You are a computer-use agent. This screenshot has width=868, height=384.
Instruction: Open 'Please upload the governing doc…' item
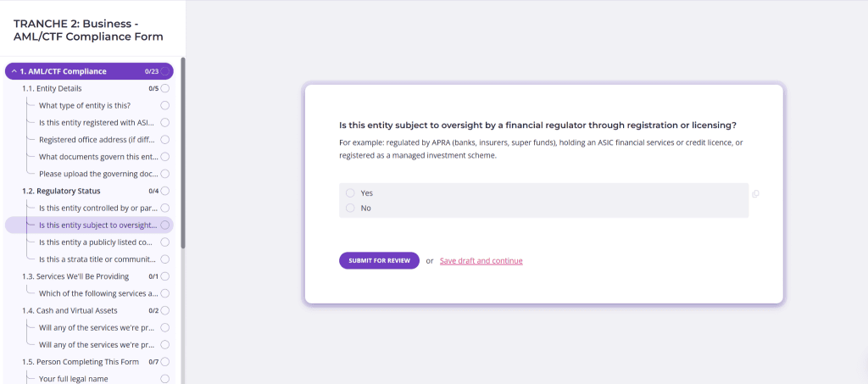[97, 174]
